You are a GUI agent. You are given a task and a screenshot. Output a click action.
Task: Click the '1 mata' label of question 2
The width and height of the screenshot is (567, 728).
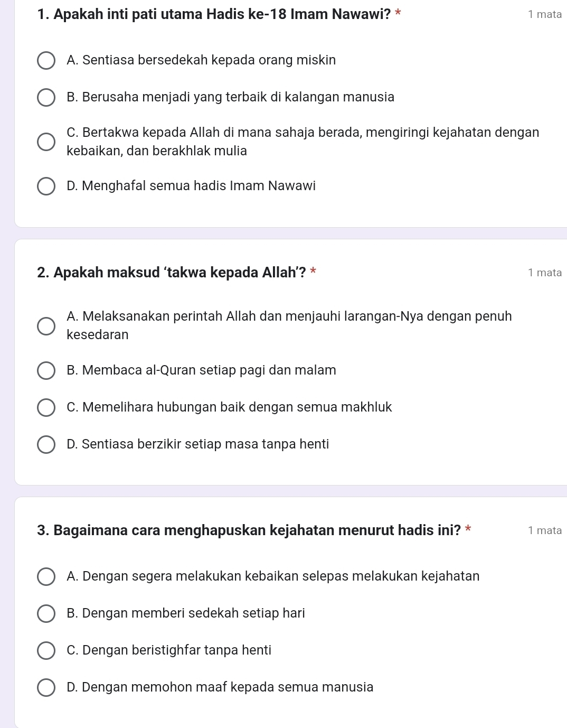[545, 273]
